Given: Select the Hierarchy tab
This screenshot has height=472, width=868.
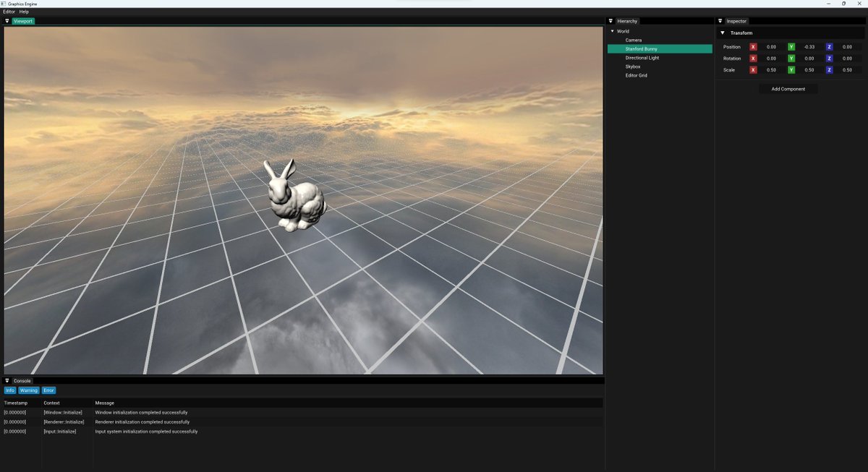Looking at the screenshot, I should click(627, 21).
